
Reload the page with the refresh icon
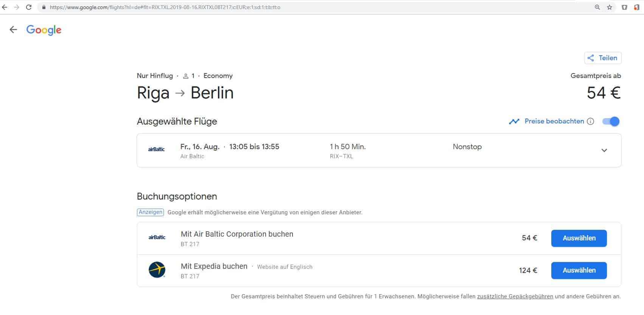coord(29,7)
